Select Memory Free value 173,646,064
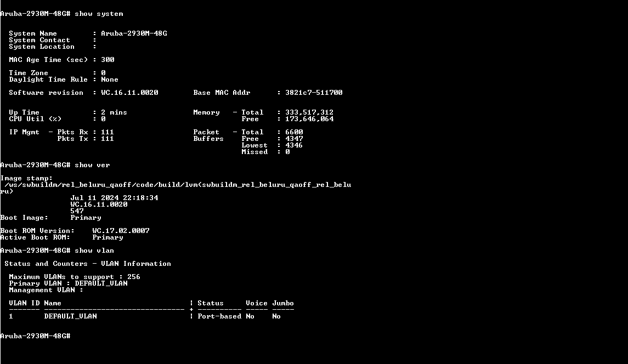The image size is (628, 364). [309, 119]
